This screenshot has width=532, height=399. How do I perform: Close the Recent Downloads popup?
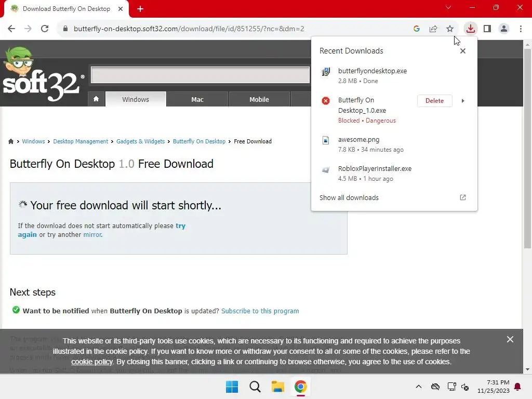pos(463,51)
